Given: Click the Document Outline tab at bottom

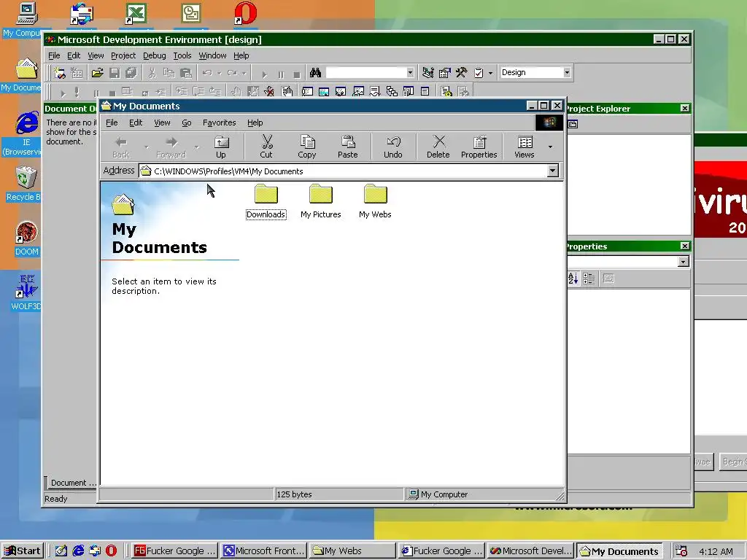Looking at the screenshot, I should (71, 483).
